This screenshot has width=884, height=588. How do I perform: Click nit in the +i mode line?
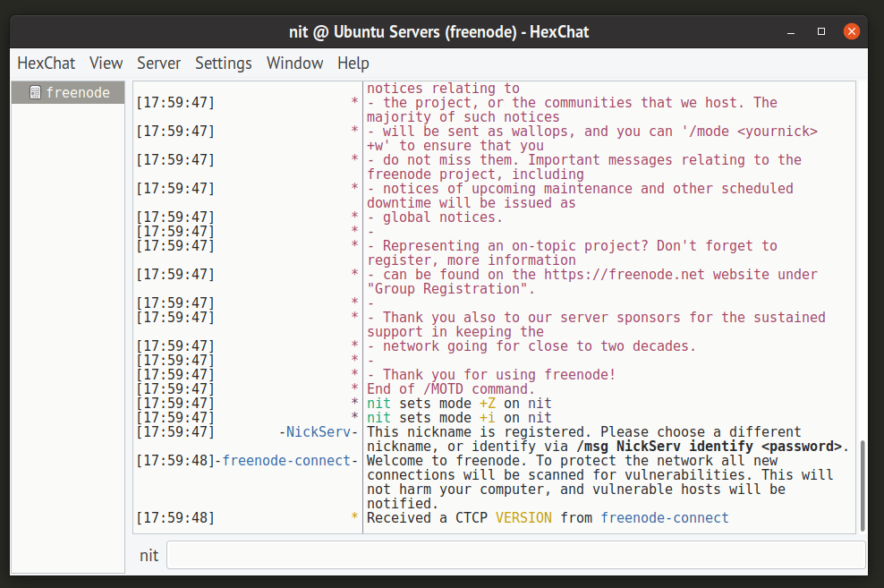[x=378, y=418]
